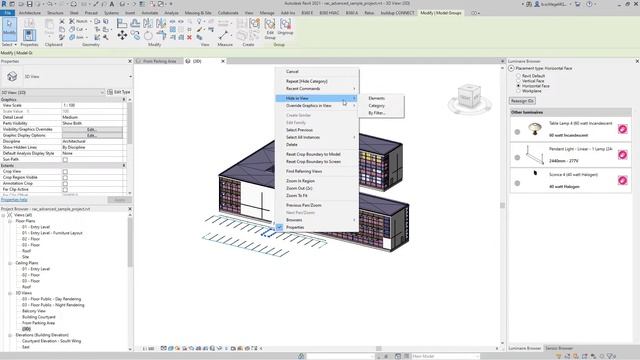This screenshot has height=360, width=640.
Task: Click the Copy tool icon in Modify panel
Action: (135, 36)
